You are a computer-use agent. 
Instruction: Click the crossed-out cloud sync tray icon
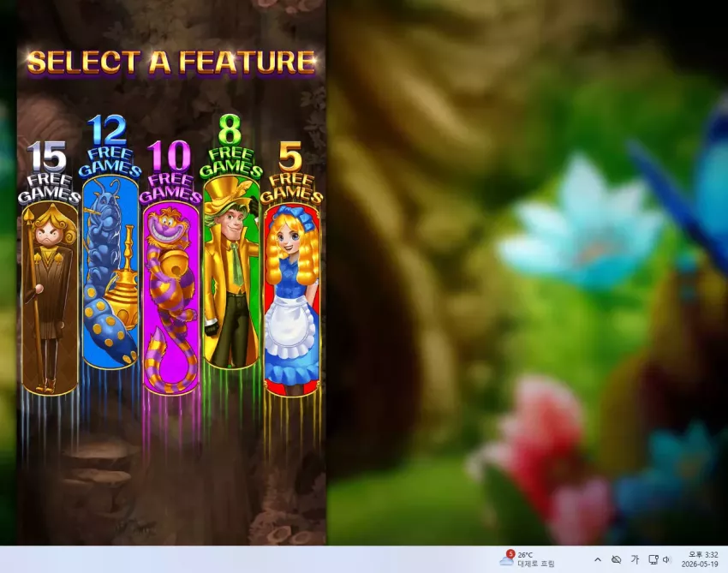point(616,559)
